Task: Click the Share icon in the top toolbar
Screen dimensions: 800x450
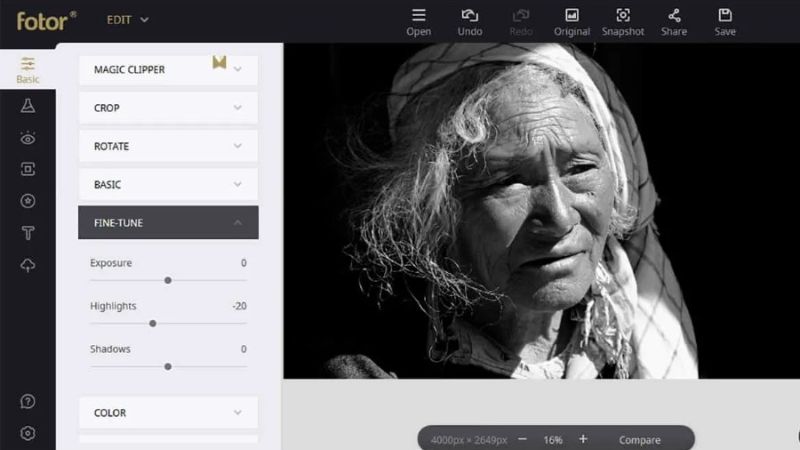Action: pyautogui.click(x=674, y=21)
